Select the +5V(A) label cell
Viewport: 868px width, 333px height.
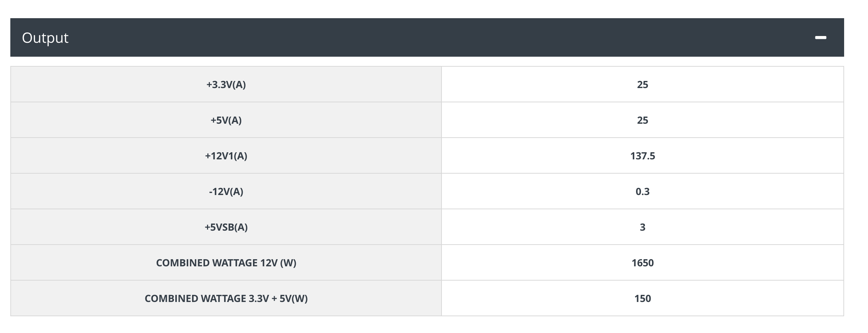click(x=226, y=120)
